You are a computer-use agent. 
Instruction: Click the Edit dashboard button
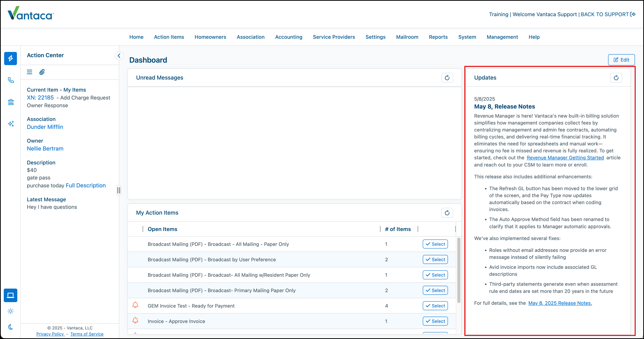click(x=621, y=60)
